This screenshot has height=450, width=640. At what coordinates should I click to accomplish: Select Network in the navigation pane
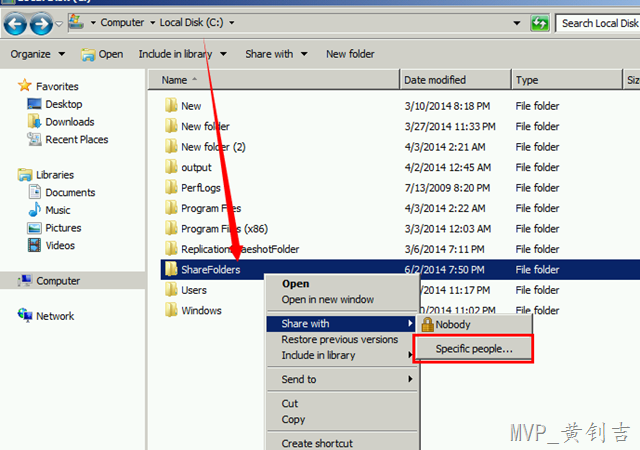pos(55,316)
